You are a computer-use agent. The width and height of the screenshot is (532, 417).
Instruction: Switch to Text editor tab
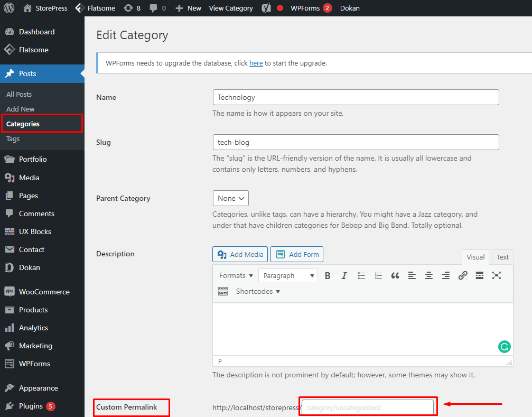pyautogui.click(x=502, y=257)
